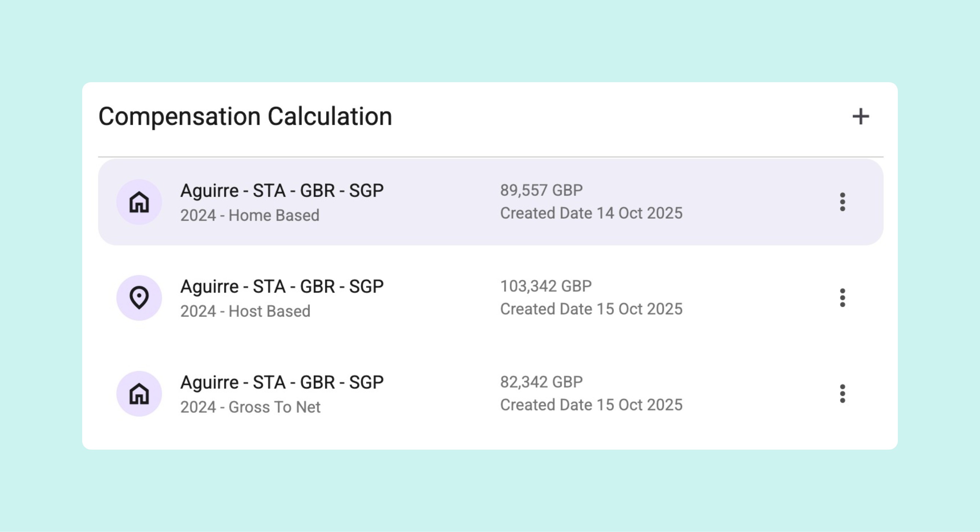This screenshot has height=532, width=980.
Task: Click the house icon for Home Based row
Action: click(139, 202)
